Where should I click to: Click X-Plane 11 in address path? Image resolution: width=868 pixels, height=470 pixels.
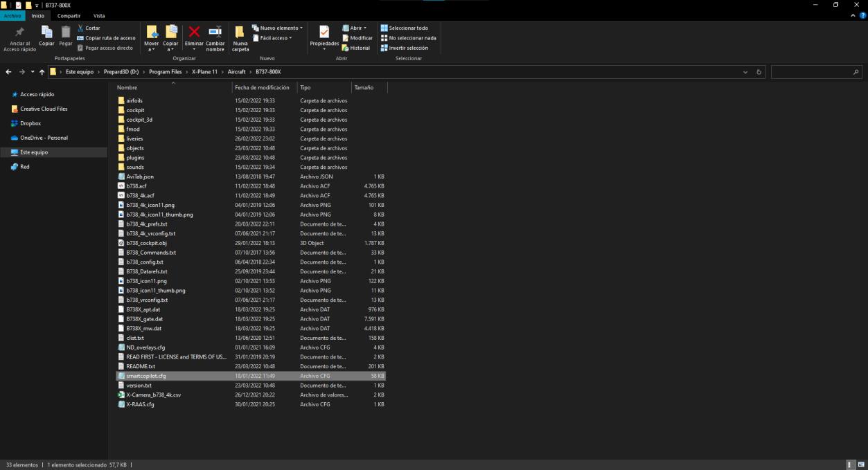(x=206, y=72)
